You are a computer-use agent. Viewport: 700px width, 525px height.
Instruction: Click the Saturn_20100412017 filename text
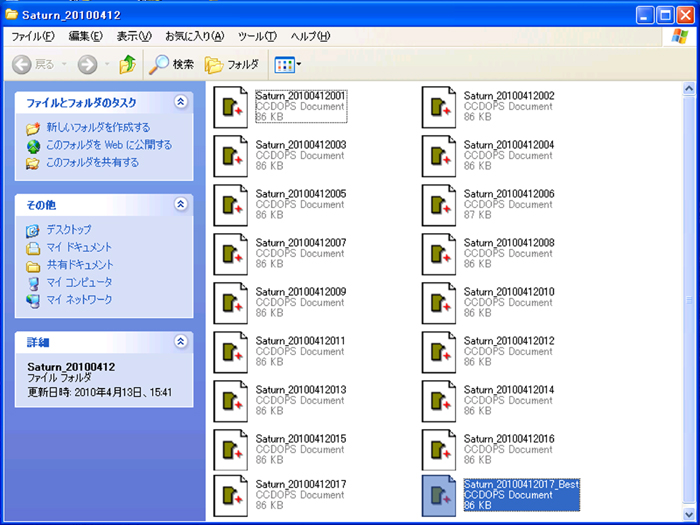pos(300,484)
